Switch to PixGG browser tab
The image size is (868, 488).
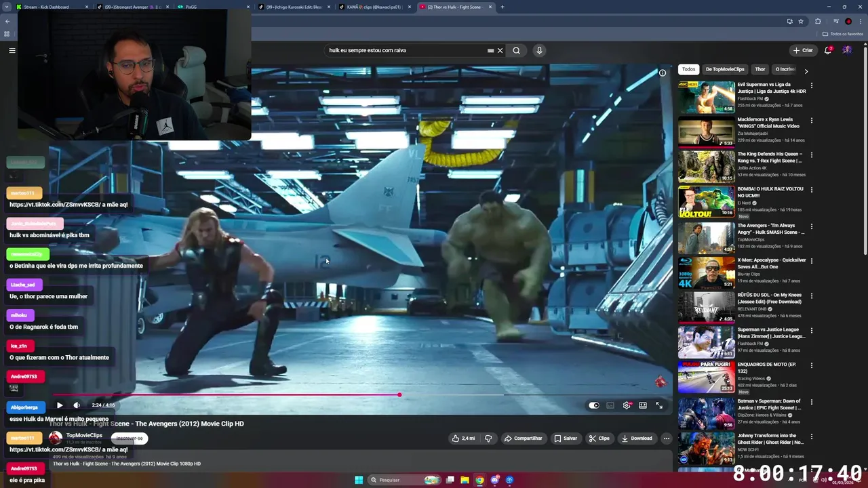(x=213, y=7)
